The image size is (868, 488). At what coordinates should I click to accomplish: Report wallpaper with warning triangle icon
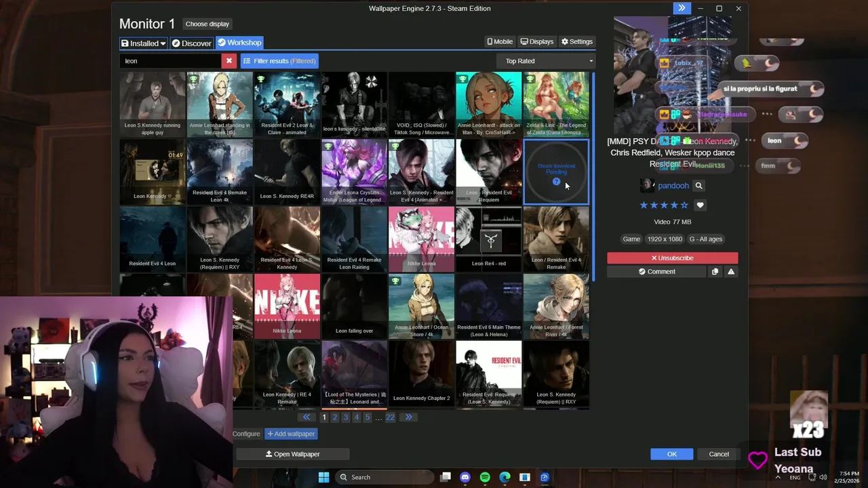tap(731, 272)
